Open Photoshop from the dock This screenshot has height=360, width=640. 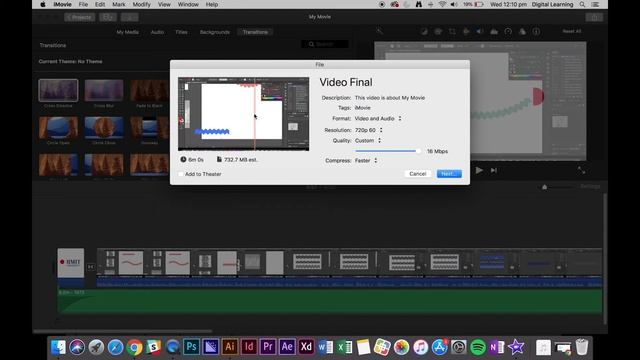coord(191,347)
